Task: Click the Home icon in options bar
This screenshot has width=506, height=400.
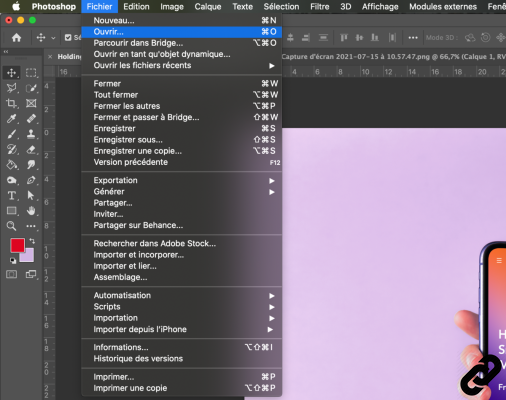Action: [16, 38]
